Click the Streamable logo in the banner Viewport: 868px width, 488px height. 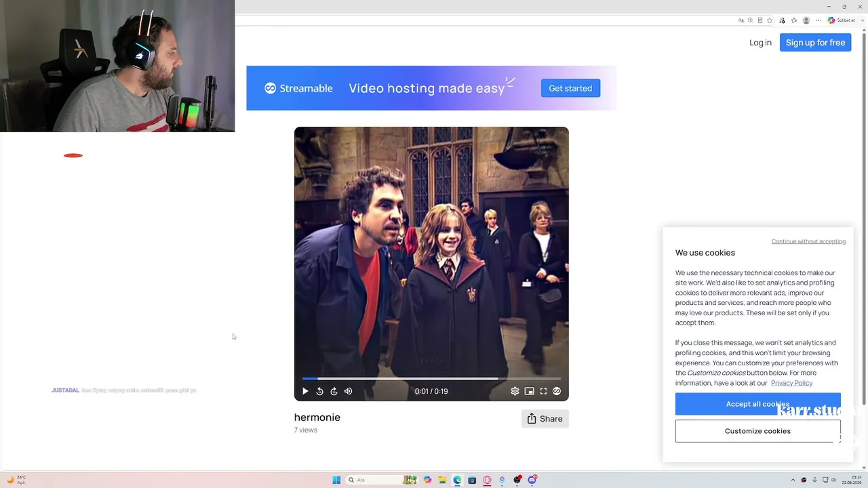[298, 88]
